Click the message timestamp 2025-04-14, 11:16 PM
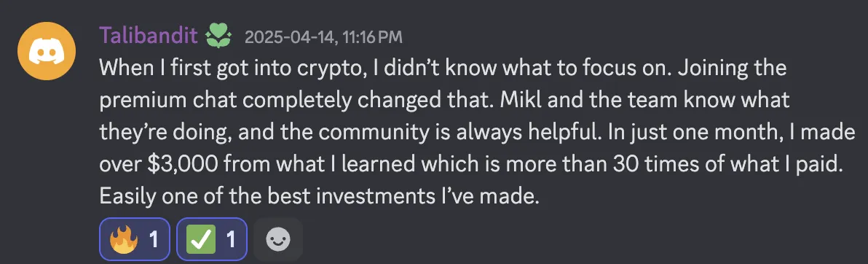This screenshot has height=264, width=868. [323, 37]
